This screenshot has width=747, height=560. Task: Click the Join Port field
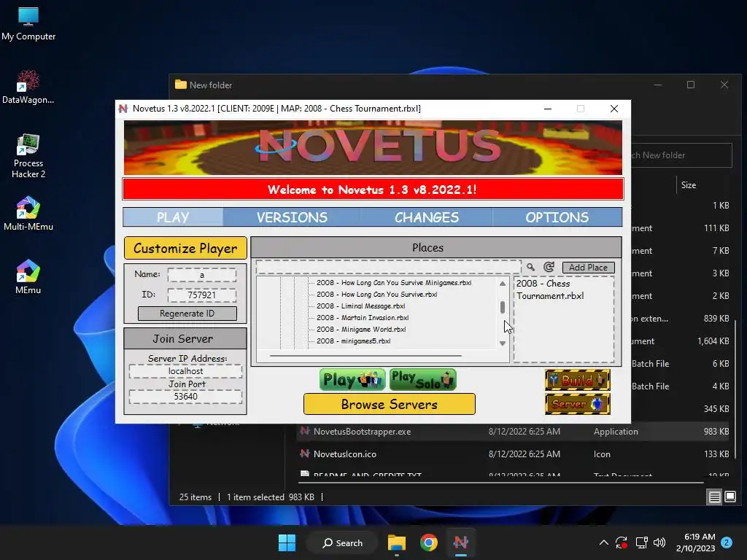pos(185,397)
